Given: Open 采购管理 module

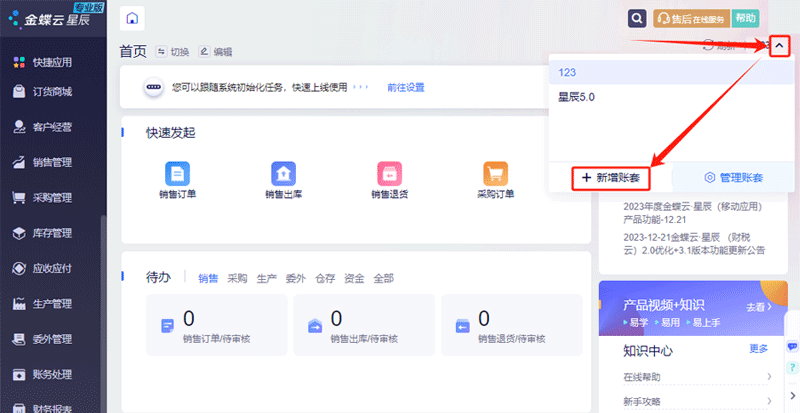Looking at the screenshot, I should pos(43,198).
